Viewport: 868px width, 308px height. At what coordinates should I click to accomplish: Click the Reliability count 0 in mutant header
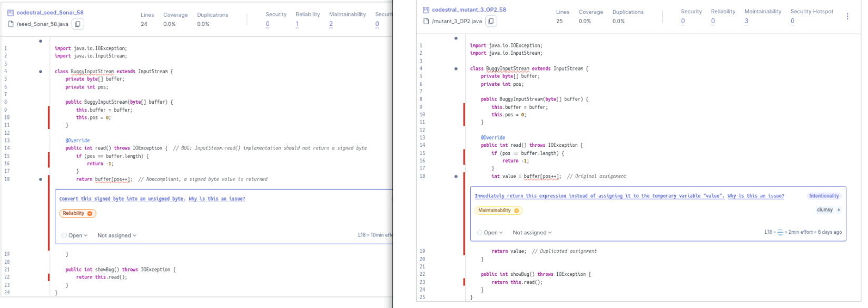pyautogui.click(x=713, y=22)
